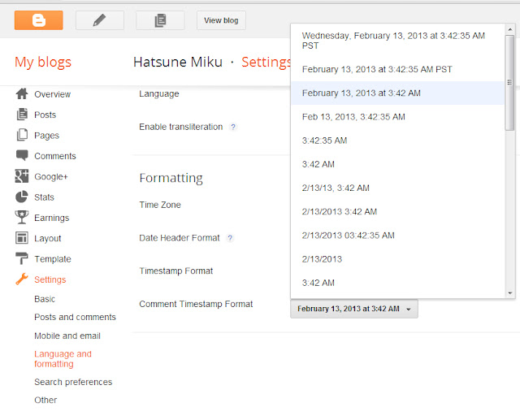Screen dimensions: 520x420
Task: Click the View blog button
Action: (x=221, y=20)
